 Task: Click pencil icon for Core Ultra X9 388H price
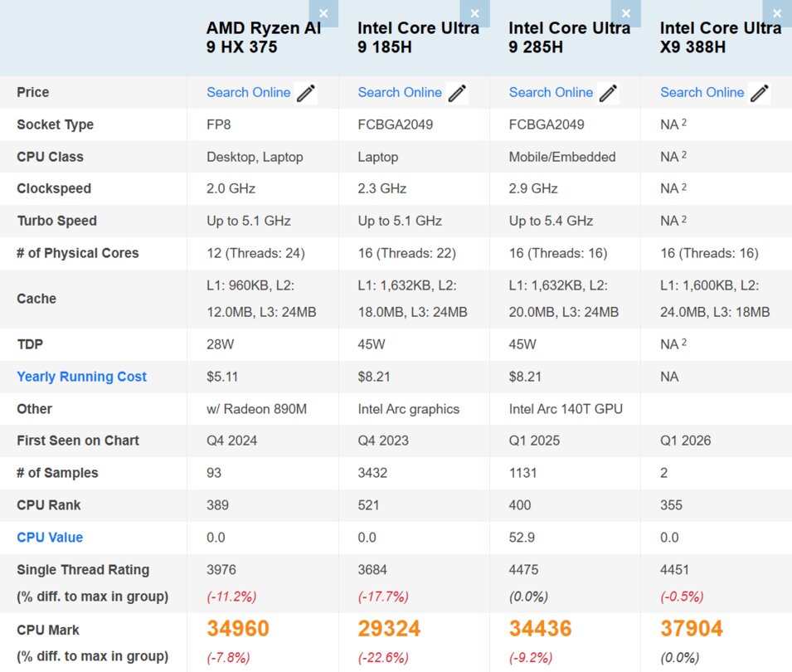[x=759, y=93]
